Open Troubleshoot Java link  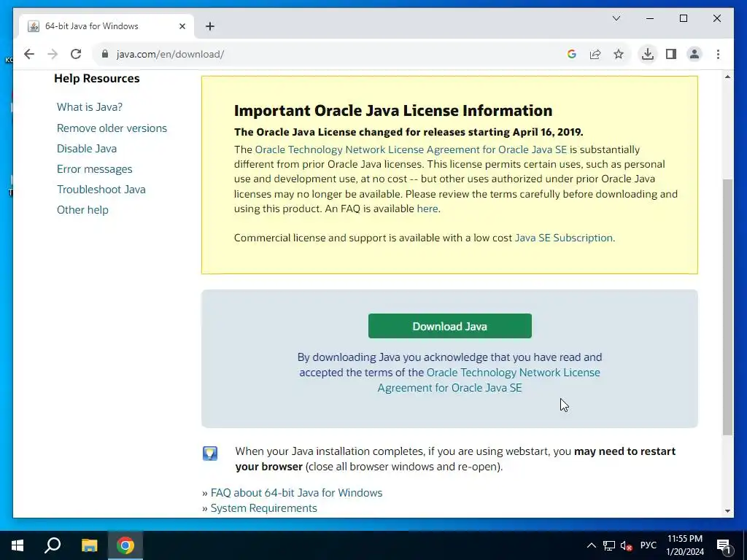pos(101,190)
